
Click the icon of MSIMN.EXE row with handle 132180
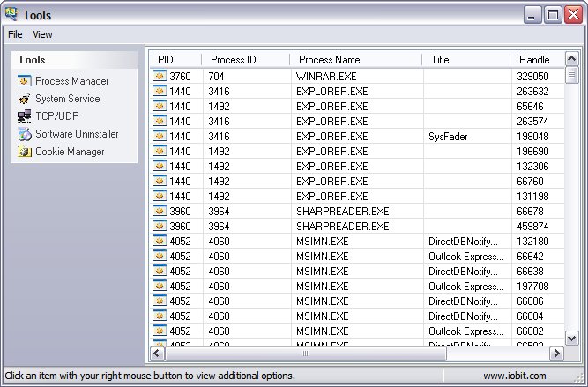160,241
